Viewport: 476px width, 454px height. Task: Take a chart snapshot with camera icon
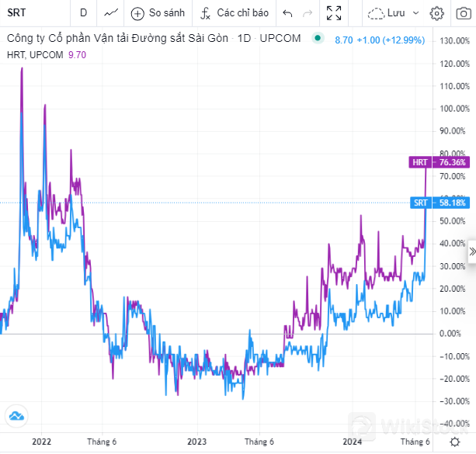462,13
